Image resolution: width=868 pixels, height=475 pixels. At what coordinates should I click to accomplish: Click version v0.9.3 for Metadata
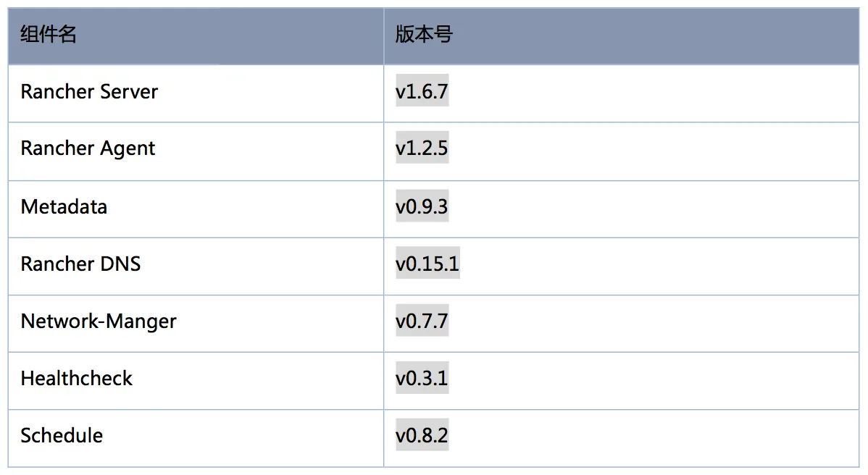(x=422, y=207)
